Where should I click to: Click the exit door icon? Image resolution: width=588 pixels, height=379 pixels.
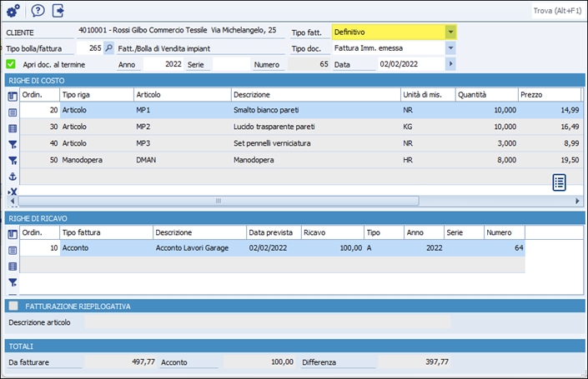pyautogui.click(x=58, y=11)
